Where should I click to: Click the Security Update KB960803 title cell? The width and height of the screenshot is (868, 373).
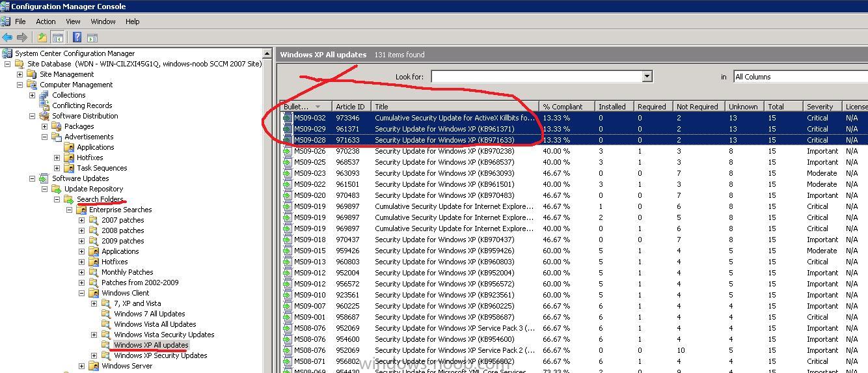pos(444,262)
